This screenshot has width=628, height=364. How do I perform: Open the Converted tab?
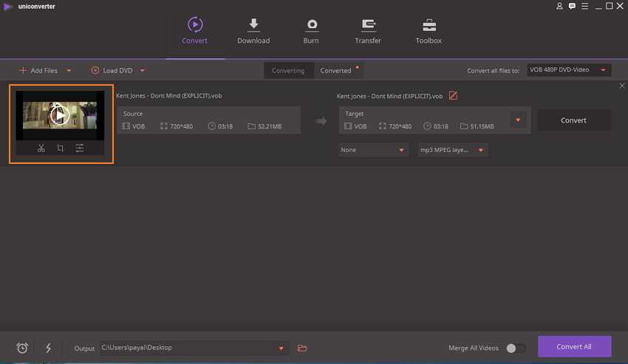click(x=335, y=71)
